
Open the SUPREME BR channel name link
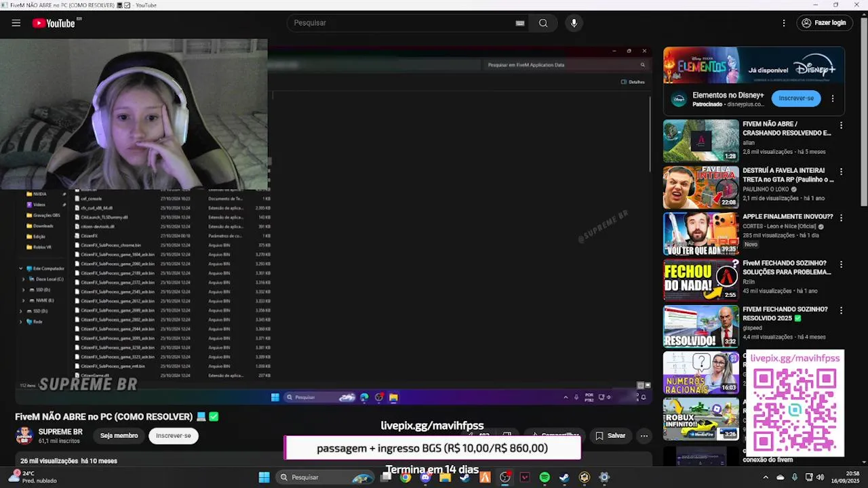coord(60,432)
